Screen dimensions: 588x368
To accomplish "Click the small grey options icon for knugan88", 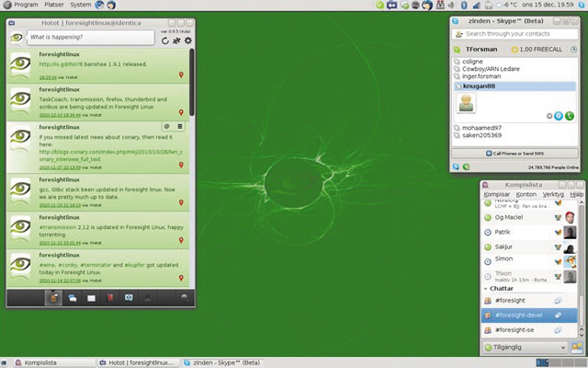I will coord(549,117).
